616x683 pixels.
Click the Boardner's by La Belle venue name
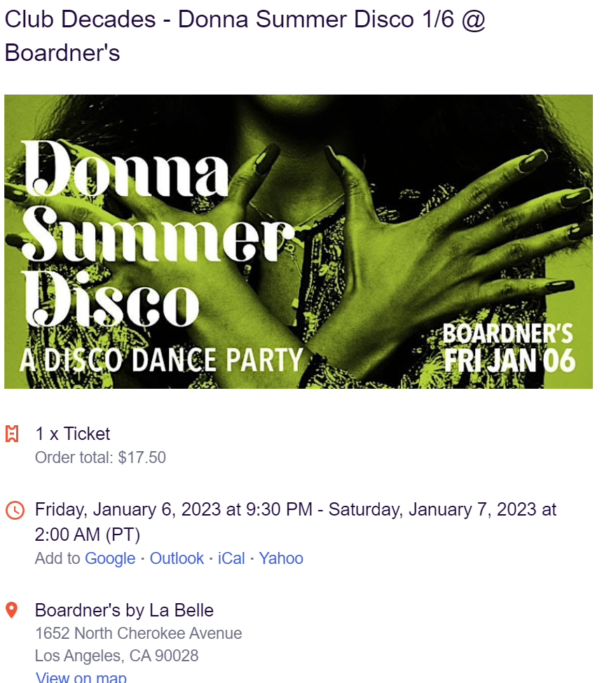click(124, 610)
